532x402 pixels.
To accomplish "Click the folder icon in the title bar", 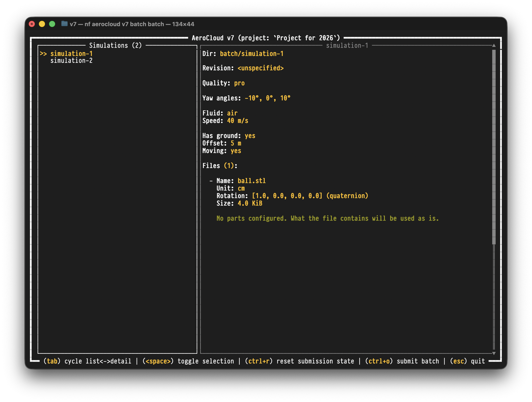I will pos(64,24).
